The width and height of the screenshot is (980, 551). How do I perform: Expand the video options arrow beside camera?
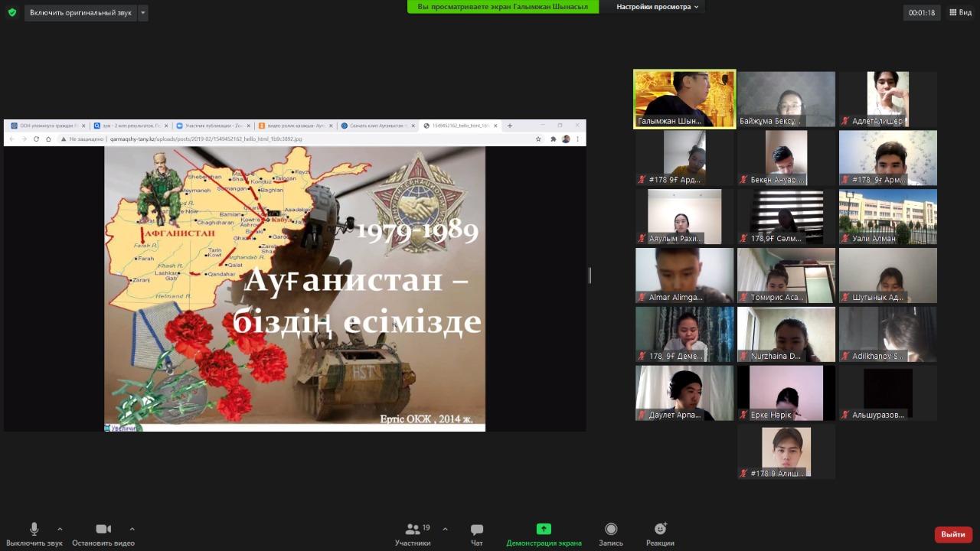click(x=132, y=529)
